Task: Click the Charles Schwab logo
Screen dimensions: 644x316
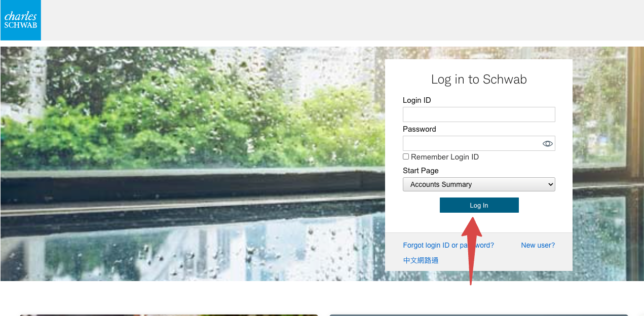Action: [x=21, y=20]
